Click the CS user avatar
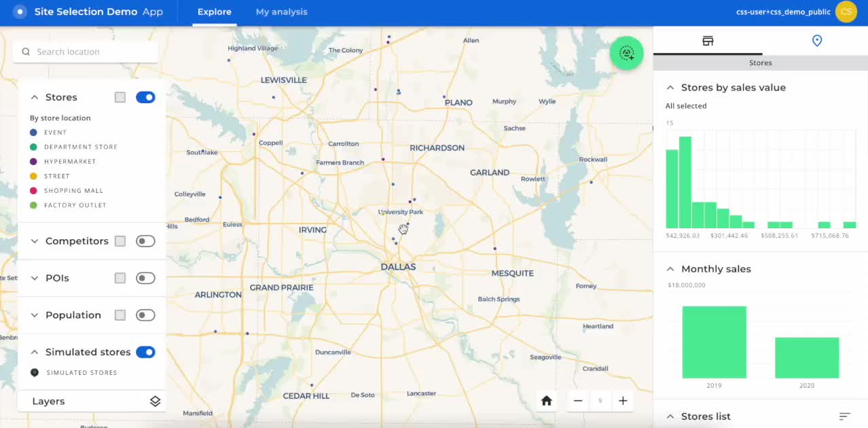The width and height of the screenshot is (868, 428). (846, 12)
